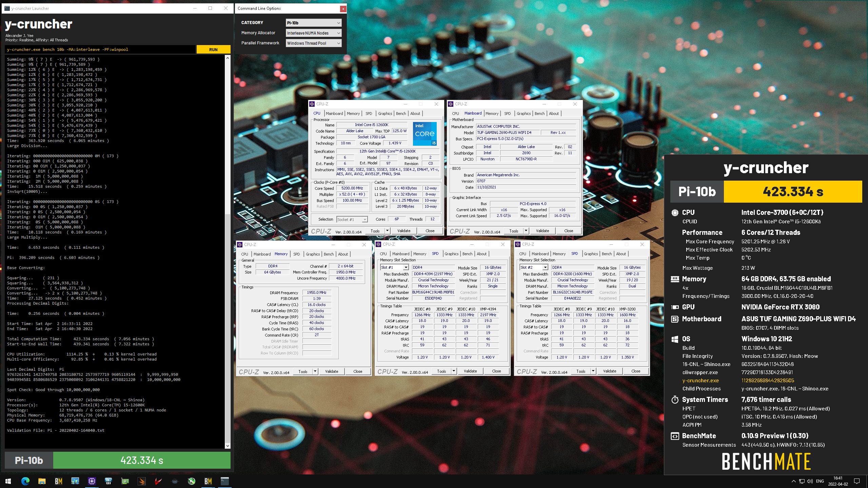The image size is (868, 488).
Task: Open the Memory Allocator dropdown
Action: [x=314, y=33]
